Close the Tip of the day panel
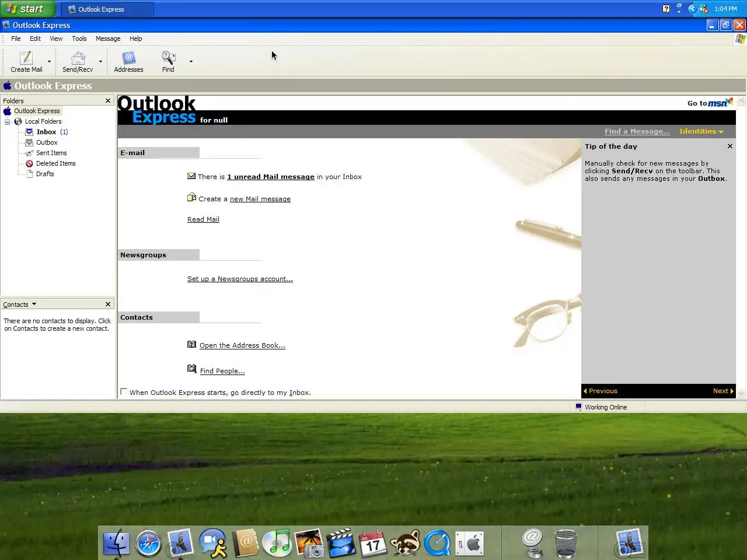Image resolution: width=747 pixels, height=560 pixels. coord(730,146)
